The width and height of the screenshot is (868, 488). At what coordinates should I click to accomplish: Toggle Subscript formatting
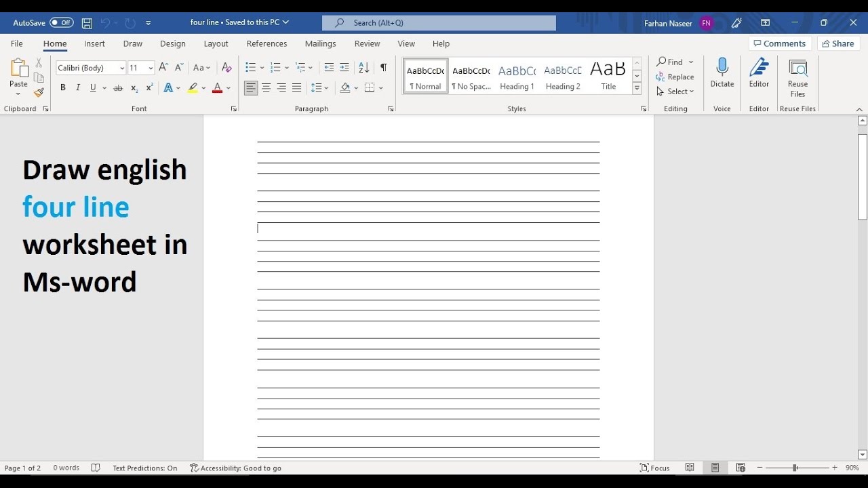[134, 88]
